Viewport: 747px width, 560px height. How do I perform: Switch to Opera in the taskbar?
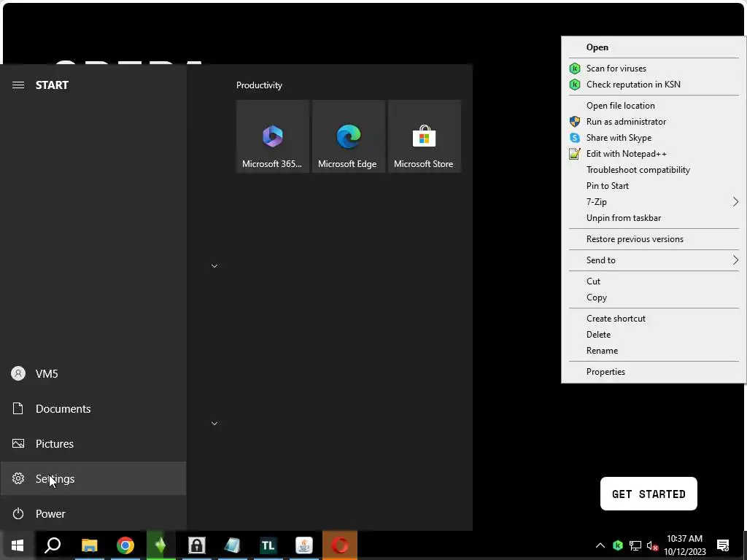pos(340,545)
